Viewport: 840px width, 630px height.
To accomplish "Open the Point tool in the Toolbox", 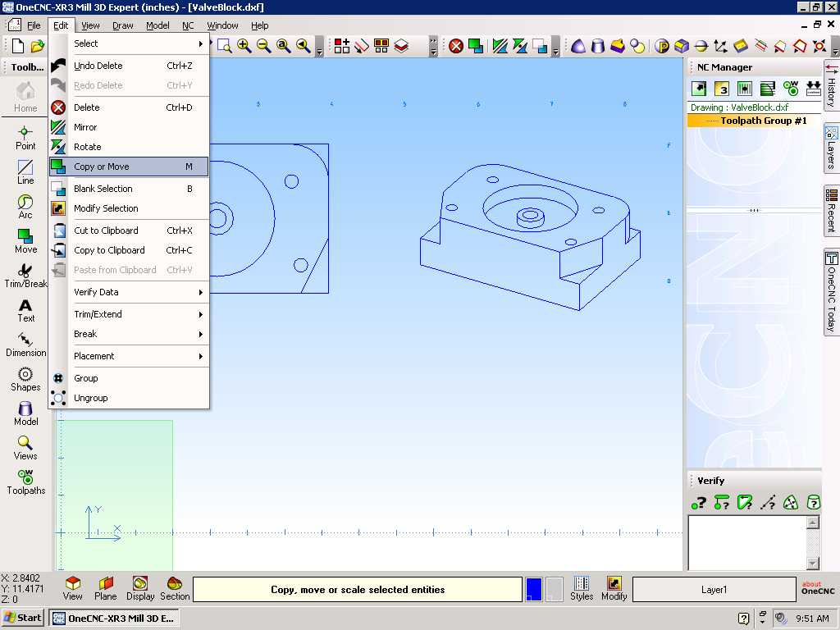I will pyautogui.click(x=25, y=138).
